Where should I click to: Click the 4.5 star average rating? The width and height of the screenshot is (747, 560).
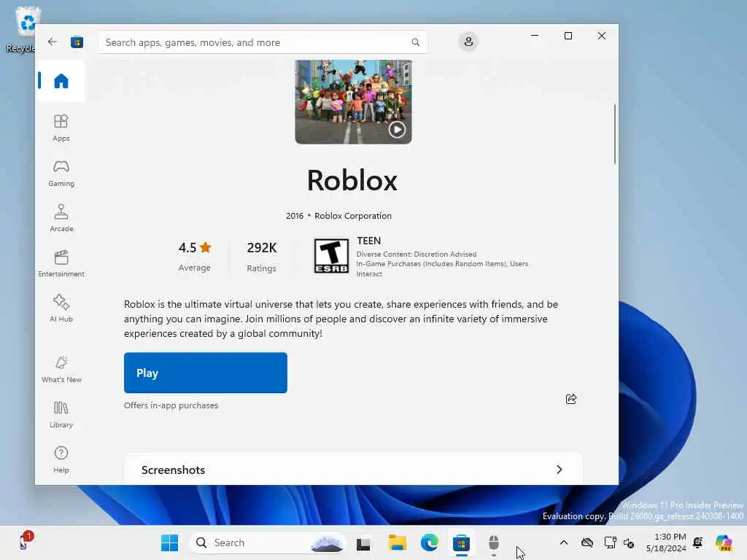pos(194,256)
